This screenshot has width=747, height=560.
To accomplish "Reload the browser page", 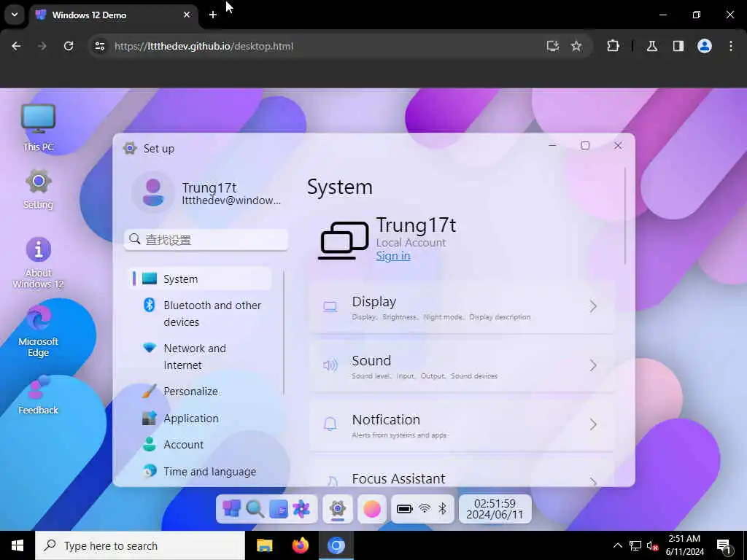I will 69,46.
